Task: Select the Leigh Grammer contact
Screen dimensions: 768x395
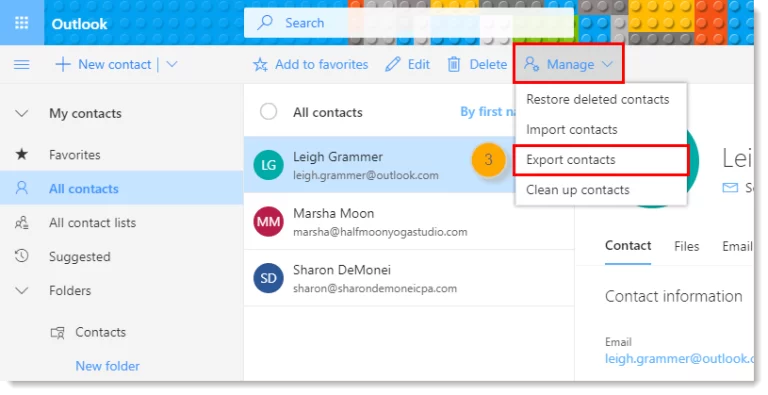Action: [x=380, y=165]
